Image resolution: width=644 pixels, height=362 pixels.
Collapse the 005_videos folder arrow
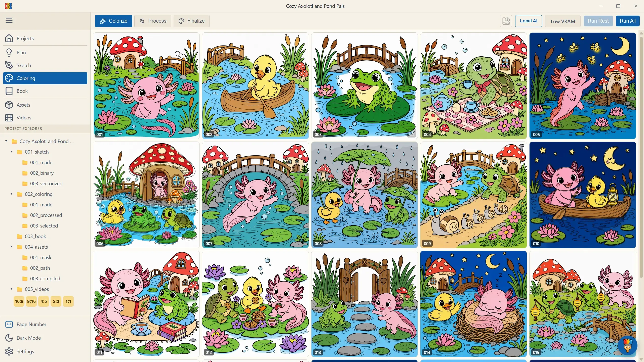tap(11, 289)
